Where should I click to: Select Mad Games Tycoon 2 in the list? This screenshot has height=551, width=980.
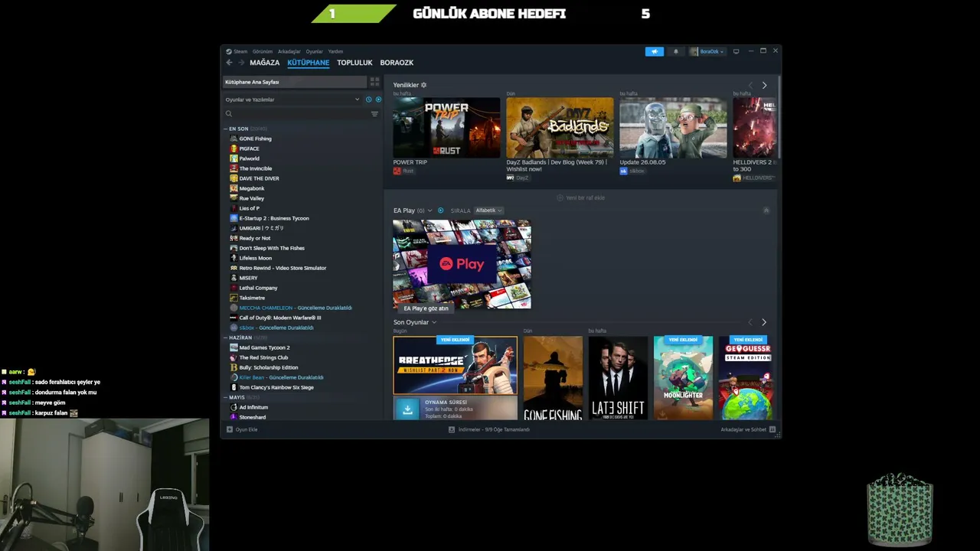[264, 347]
